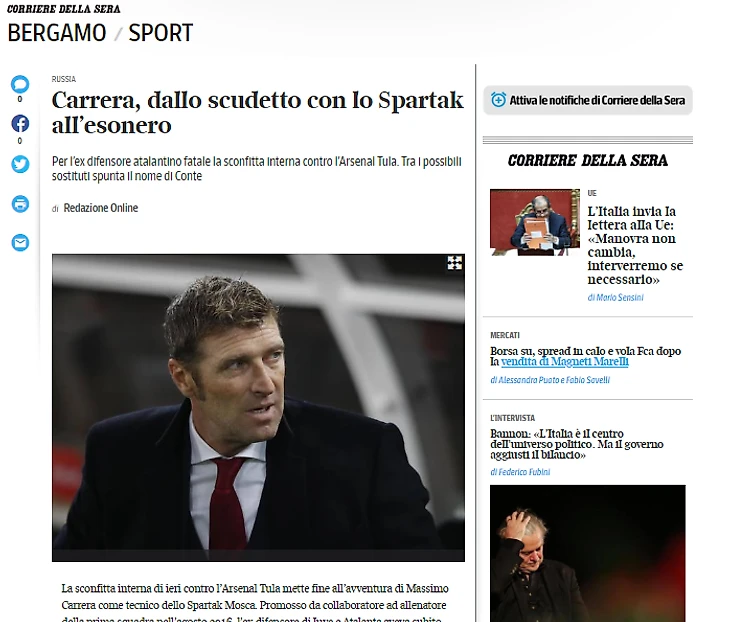Share the article on Twitter
This screenshot has height=622, width=730.
[x=20, y=164]
